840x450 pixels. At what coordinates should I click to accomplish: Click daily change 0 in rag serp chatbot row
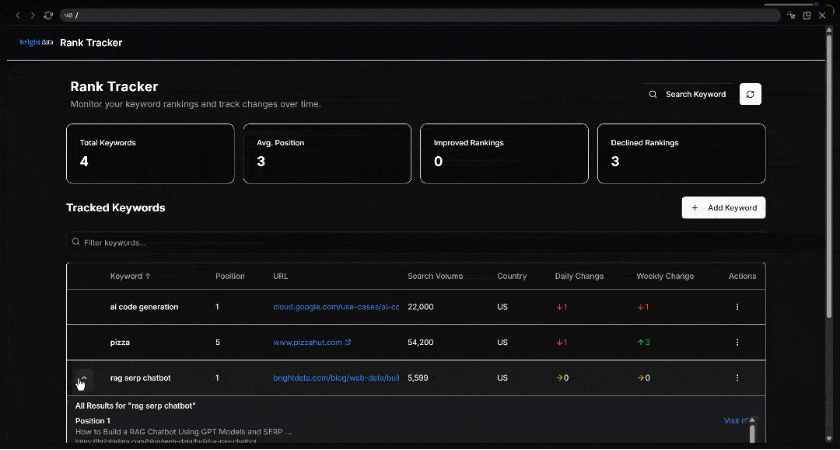[562, 378]
